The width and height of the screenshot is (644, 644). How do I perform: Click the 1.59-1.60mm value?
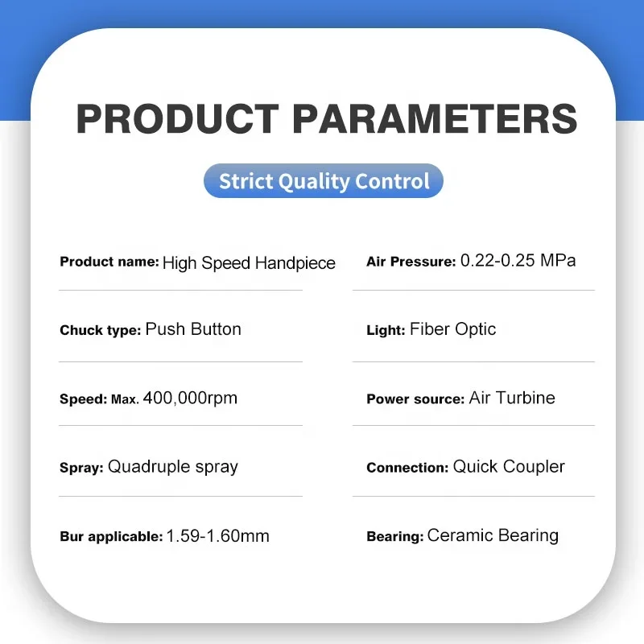[217, 536]
